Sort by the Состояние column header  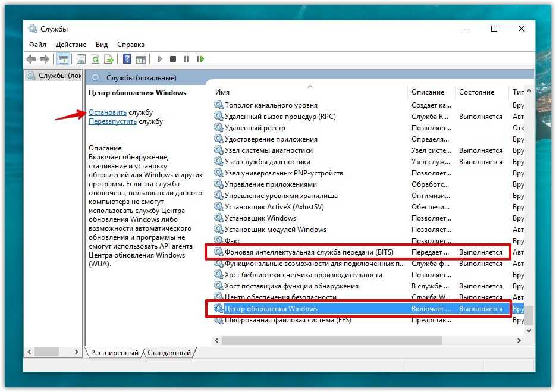476,92
